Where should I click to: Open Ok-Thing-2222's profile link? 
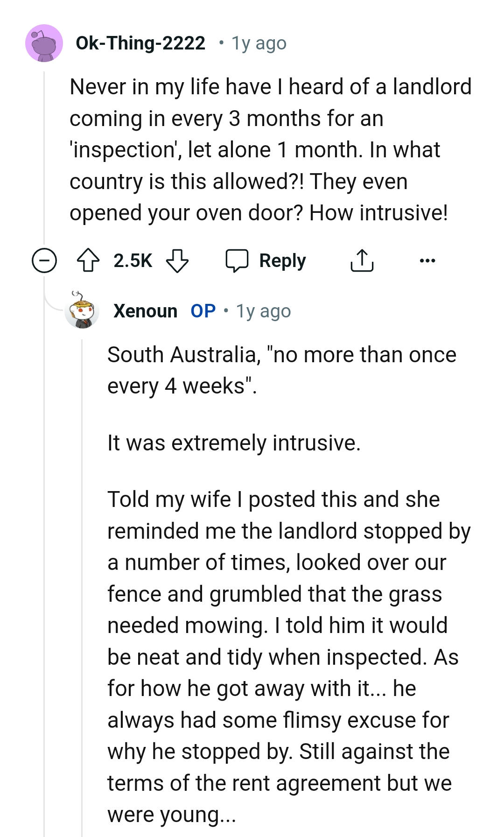[140, 42]
